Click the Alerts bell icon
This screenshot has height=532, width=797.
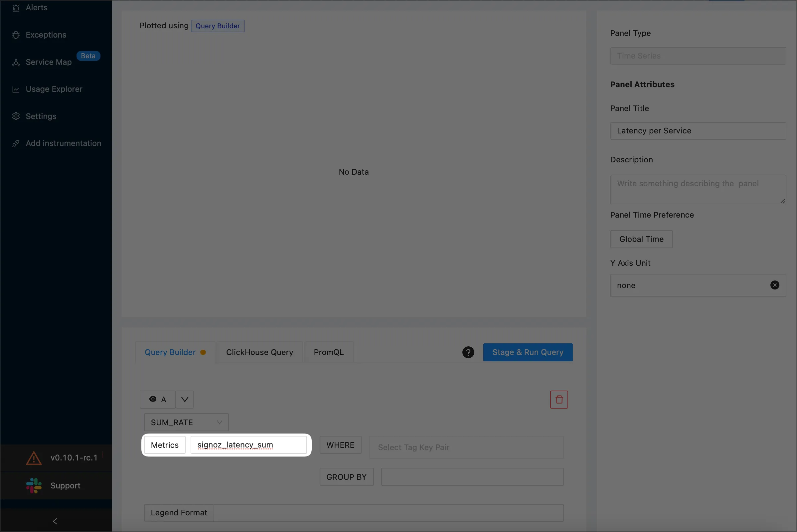tap(16, 7)
